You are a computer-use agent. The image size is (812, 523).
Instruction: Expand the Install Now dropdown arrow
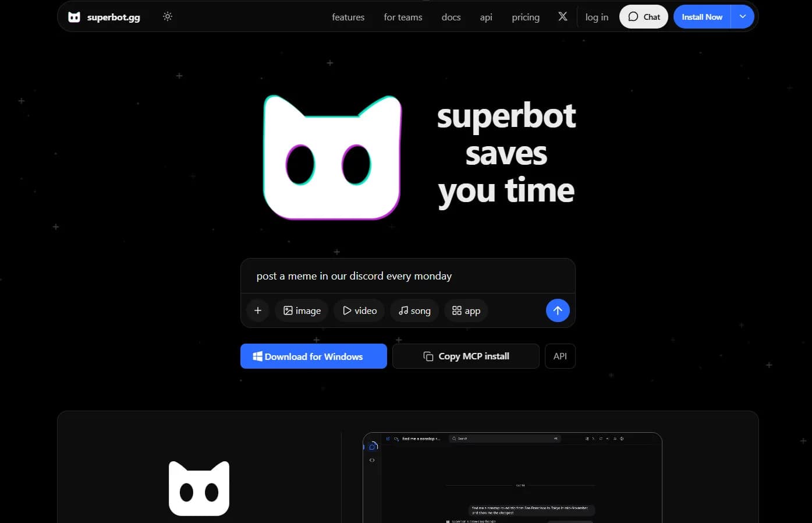[x=743, y=16]
